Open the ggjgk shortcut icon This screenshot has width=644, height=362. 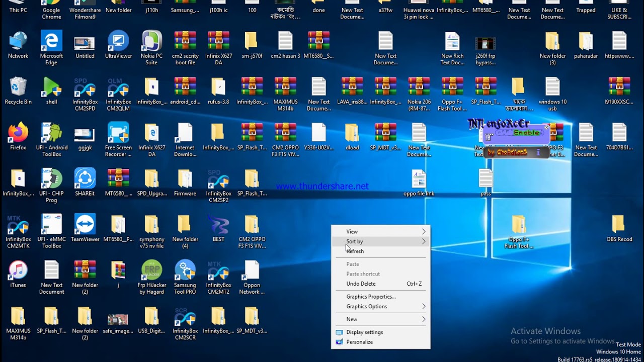(85, 134)
